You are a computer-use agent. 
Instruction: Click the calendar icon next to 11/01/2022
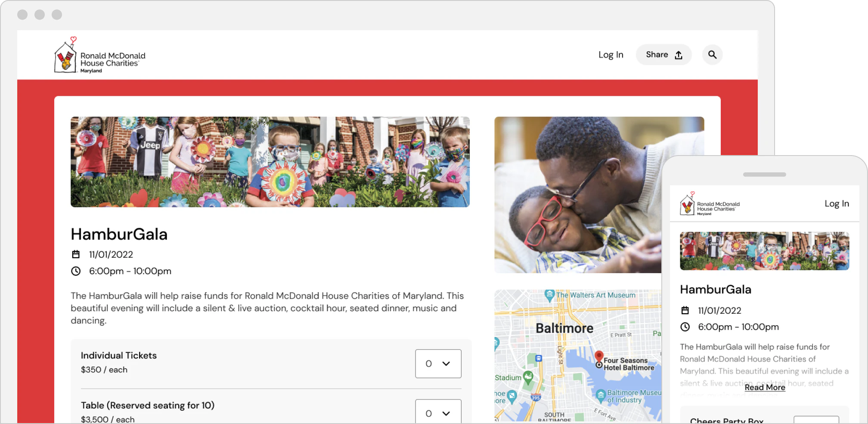tap(77, 254)
